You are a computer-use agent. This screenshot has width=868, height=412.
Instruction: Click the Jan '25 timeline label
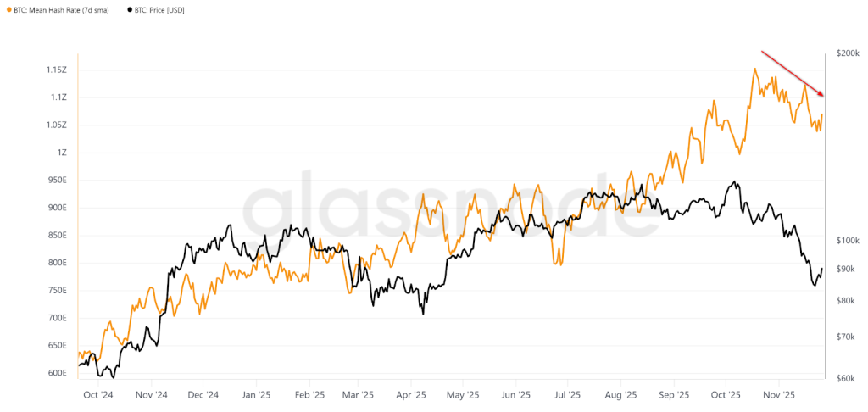[255, 395]
